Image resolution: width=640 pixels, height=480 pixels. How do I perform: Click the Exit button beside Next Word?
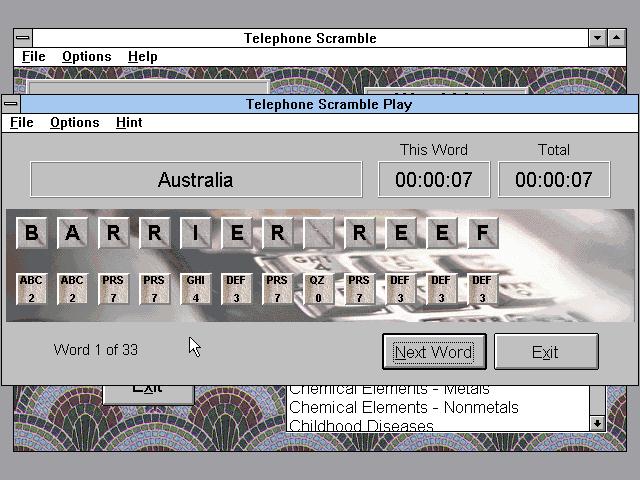click(x=546, y=352)
